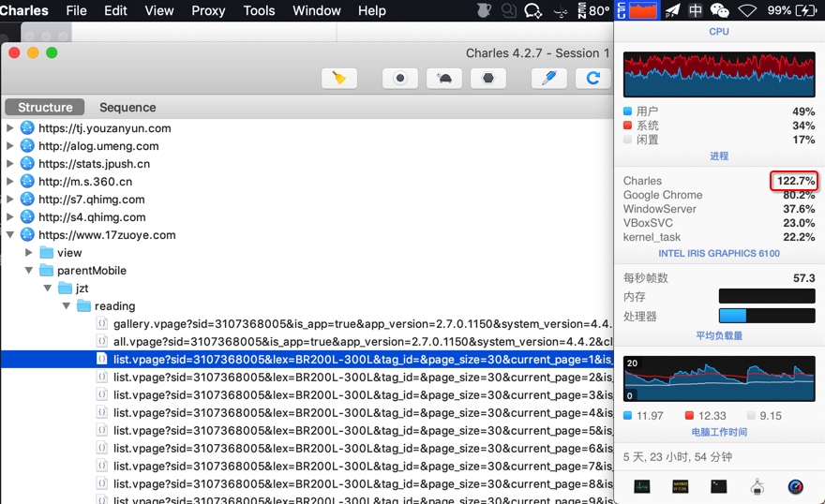Expand the stats.jpush.cn host
Screen dimensions: 825x504
[9, 163]
